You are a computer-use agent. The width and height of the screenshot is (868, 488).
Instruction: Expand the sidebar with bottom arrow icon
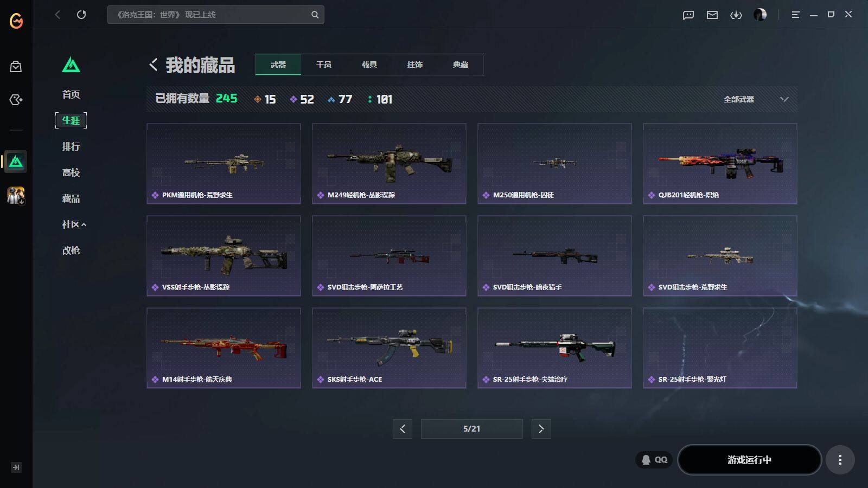coord(16,467)
